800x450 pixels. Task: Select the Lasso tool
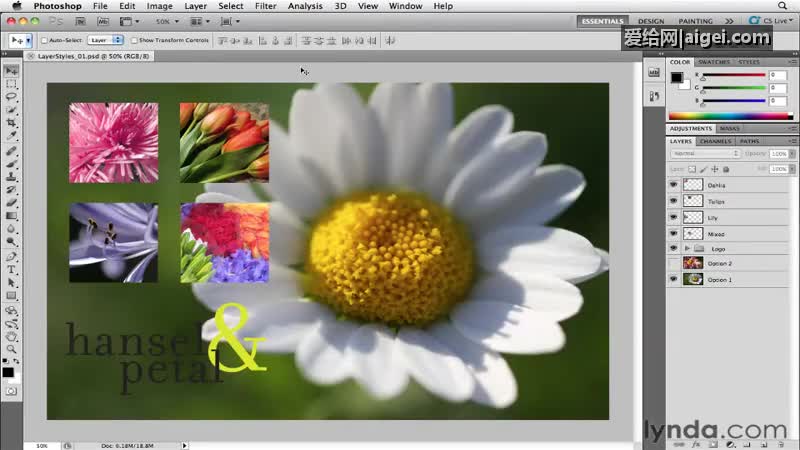pos(11,97)
